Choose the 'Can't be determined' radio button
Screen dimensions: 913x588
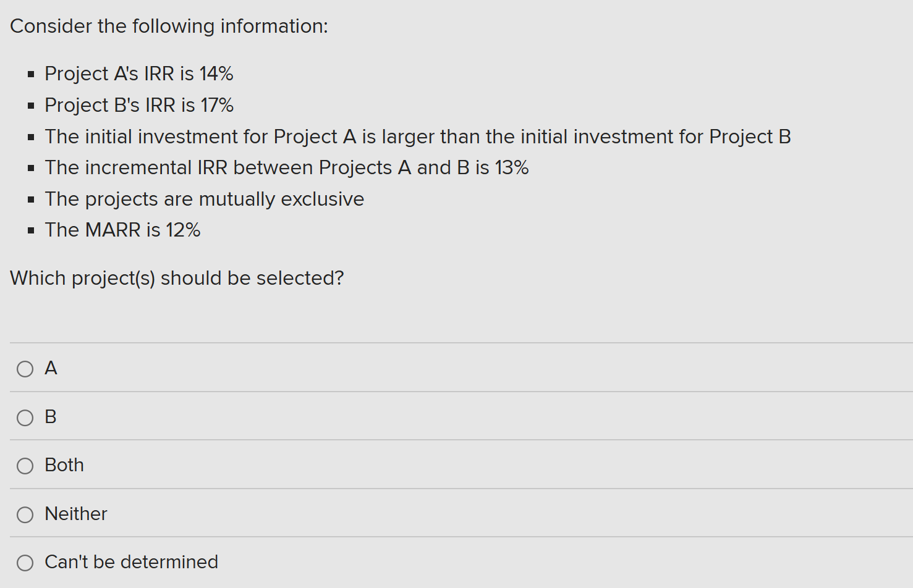pyautogui.click(x=25, y=563)
